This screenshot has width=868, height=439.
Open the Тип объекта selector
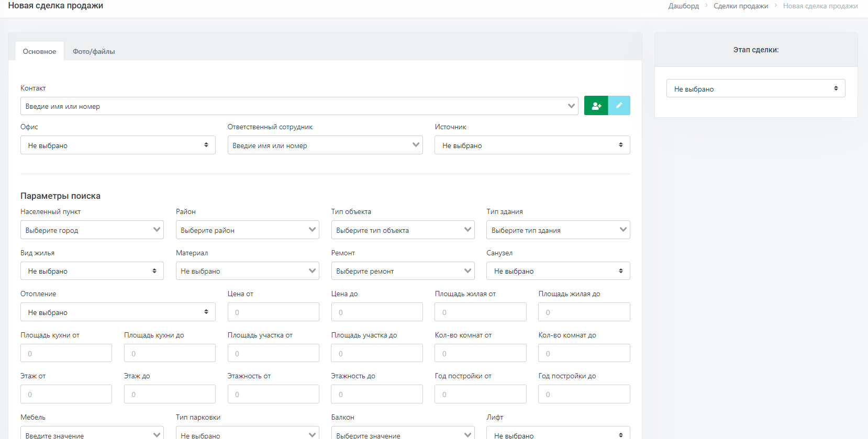click(403, 230)
